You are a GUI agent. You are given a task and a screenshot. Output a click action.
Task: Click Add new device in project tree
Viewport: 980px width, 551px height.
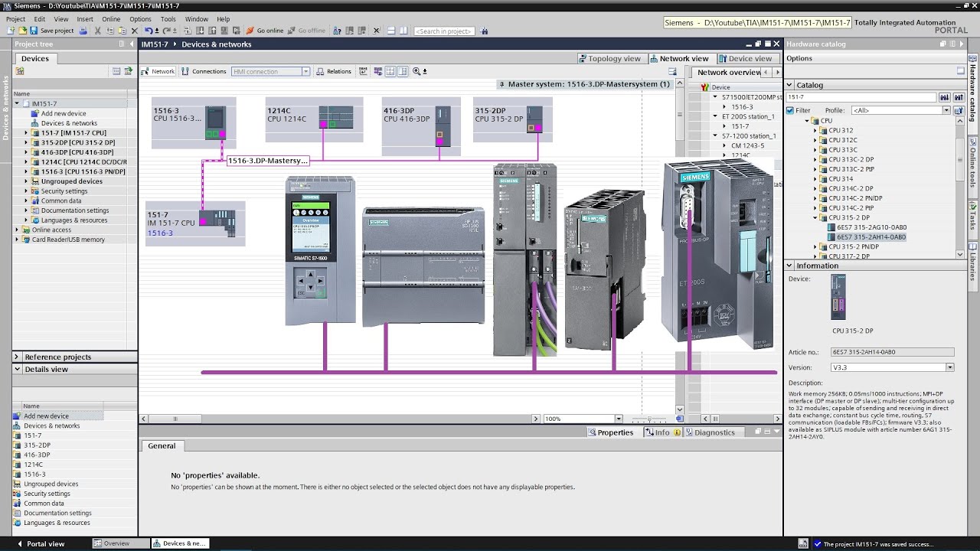click(64, 113)
